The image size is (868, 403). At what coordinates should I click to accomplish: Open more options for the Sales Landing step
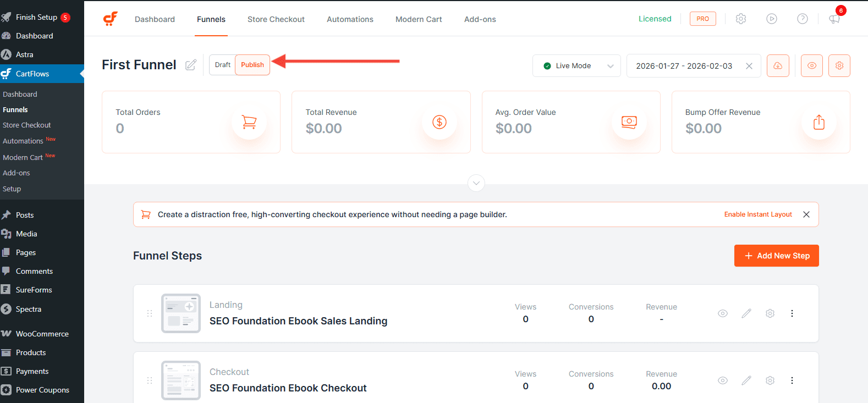792,313
